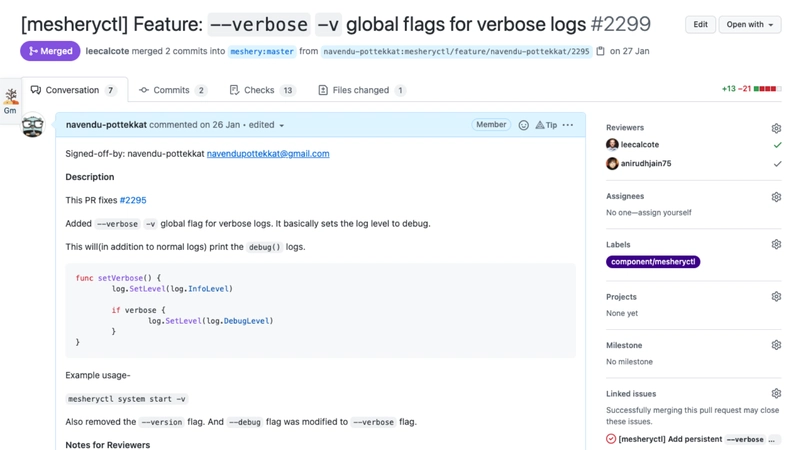
Task: Click the 'Notes for Reviewers' heading
Action: [x=108, y=445]
